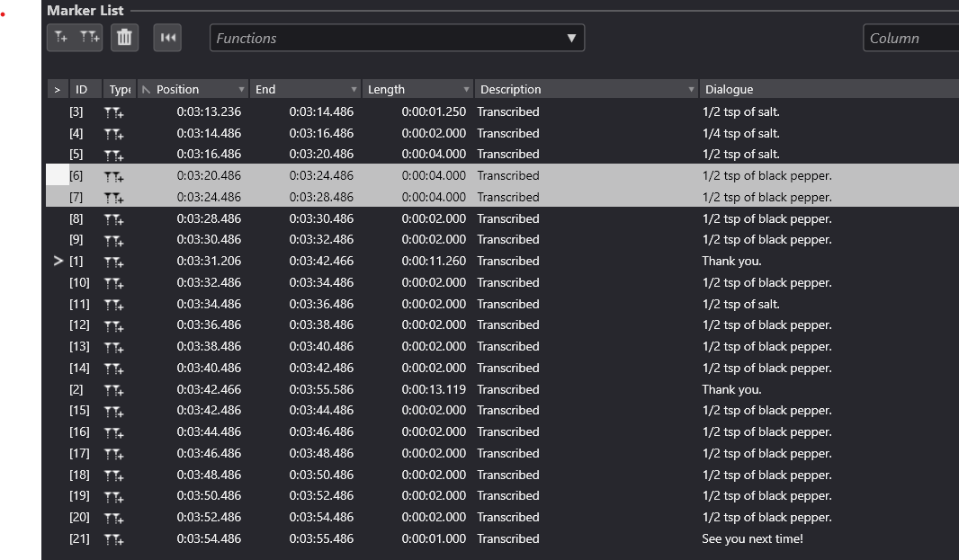Click the auto-scroll with project cursor icon

pyautogui.click(x=168, y=38)
